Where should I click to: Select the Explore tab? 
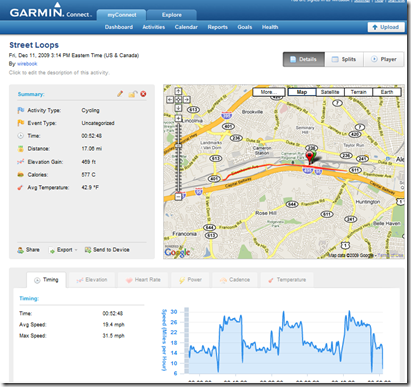tap(172, 15)
